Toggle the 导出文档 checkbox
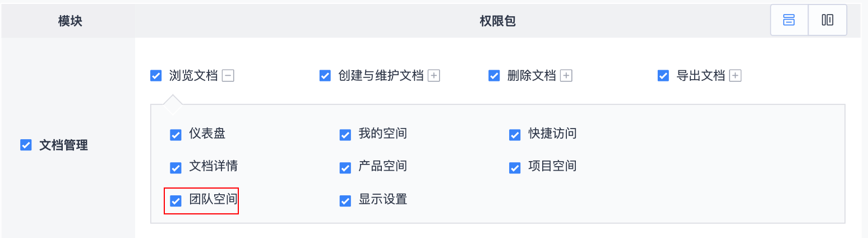 (663, 76)
